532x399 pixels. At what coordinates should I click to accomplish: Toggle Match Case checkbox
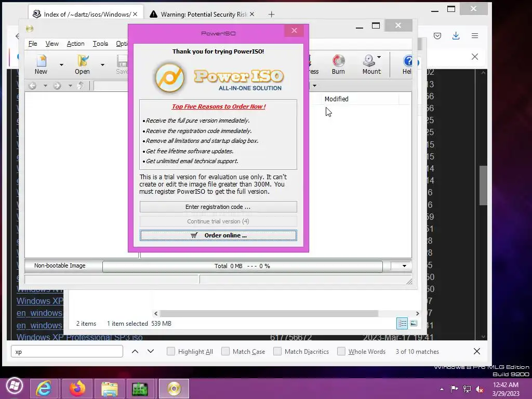[225, 351]
